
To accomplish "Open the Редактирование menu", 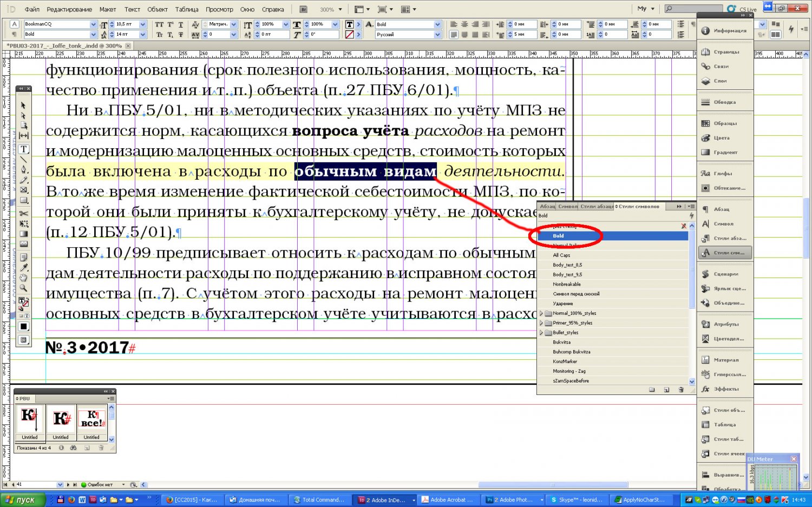I will coord(69,9).
